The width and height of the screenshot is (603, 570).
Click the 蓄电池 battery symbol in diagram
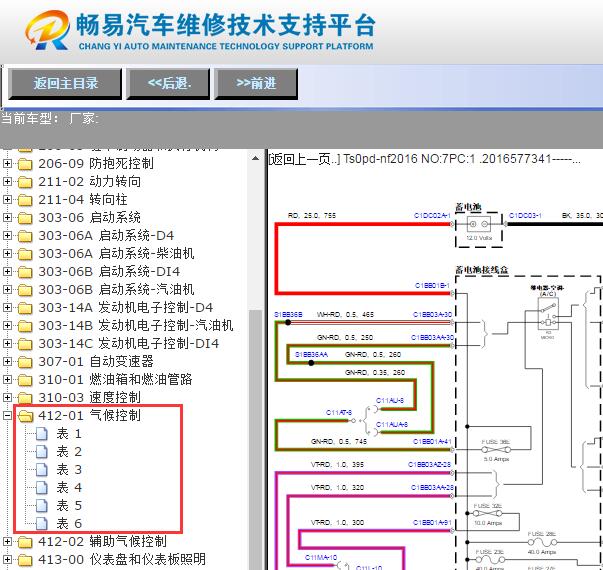click(479, 224)
